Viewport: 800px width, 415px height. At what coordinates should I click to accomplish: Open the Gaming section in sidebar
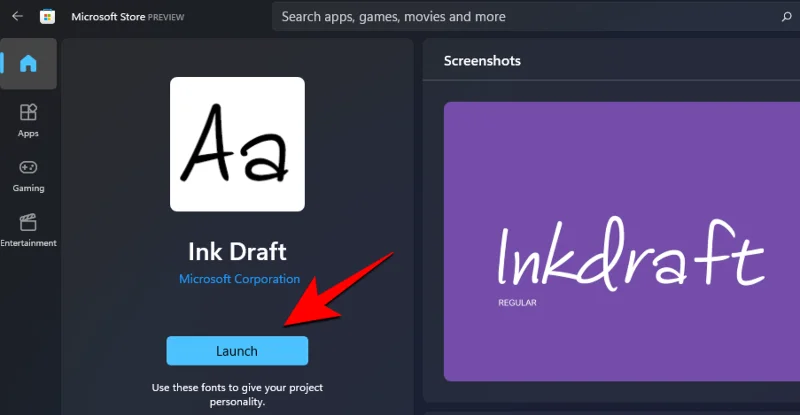[x=28, y=176]
